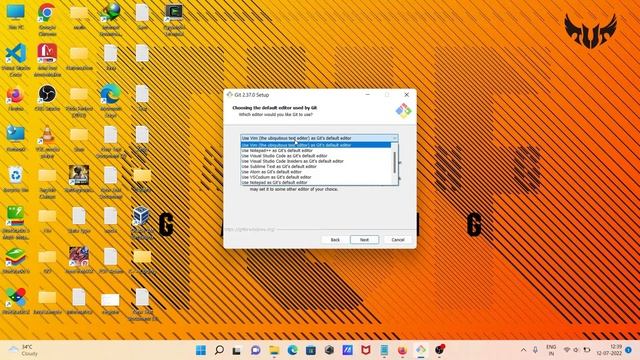Open taskbar Search magnifier
This screenshot has width=640, height=360.
point(219,350)
